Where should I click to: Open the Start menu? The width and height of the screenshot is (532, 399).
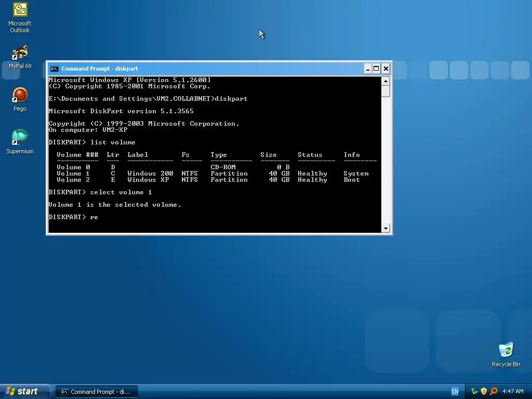[25, 391]
